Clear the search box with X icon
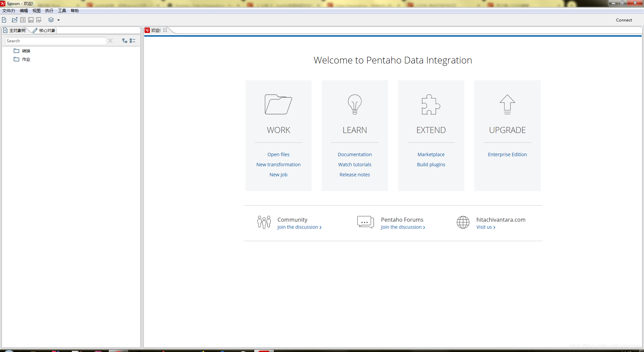The height and width of the screenshot is (352, 644). pos(110,41)
